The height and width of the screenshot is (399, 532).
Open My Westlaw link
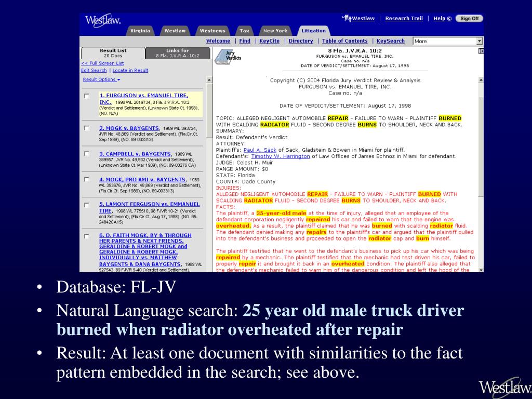(359, 18)
